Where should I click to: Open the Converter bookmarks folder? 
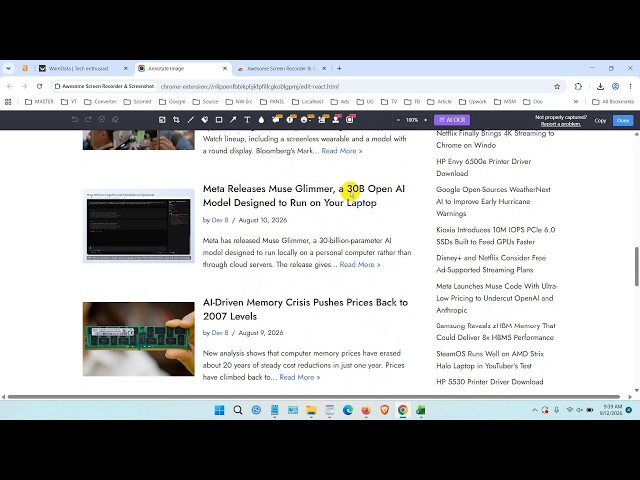click(x=100, y=102)
